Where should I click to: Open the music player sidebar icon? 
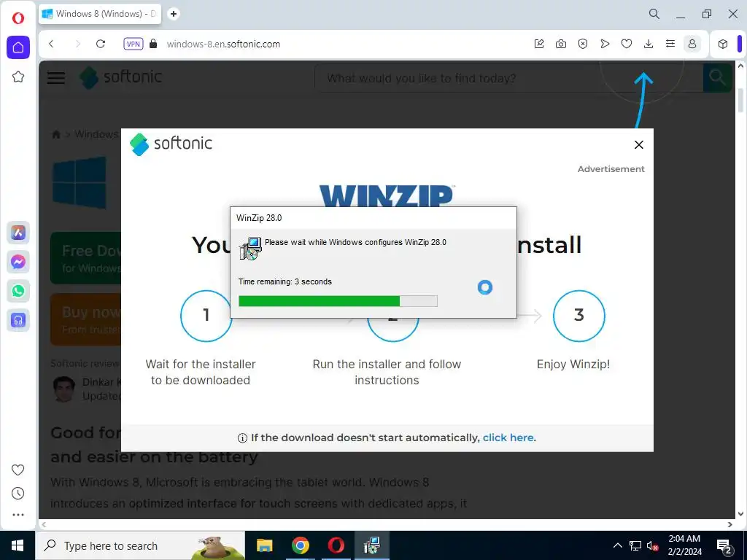tap(18, 320)
